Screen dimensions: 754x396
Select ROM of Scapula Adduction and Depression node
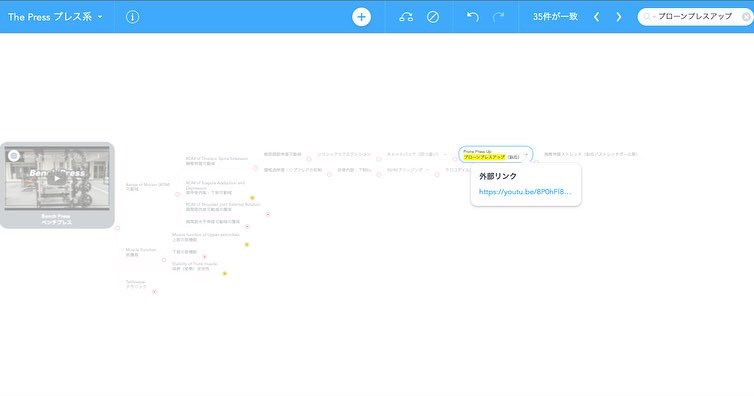point(215,187)
